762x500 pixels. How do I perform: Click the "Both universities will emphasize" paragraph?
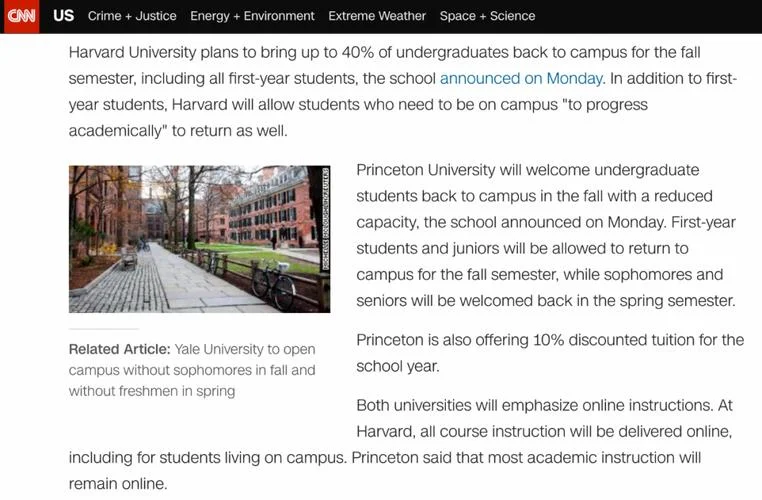click(401, 445)
